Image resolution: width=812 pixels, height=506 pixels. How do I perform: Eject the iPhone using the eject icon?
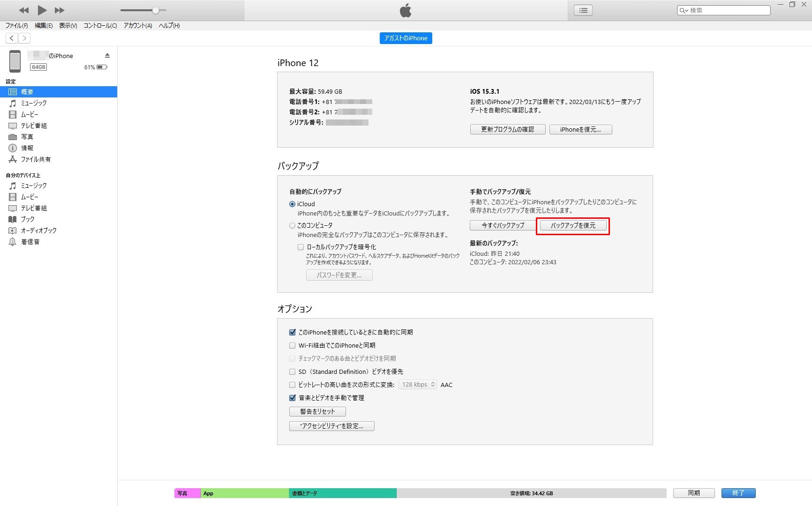(x=107, y=55)
